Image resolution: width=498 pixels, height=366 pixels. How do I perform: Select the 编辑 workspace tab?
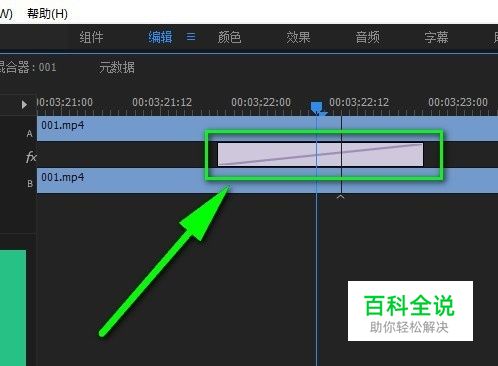(x=160, y=37)
